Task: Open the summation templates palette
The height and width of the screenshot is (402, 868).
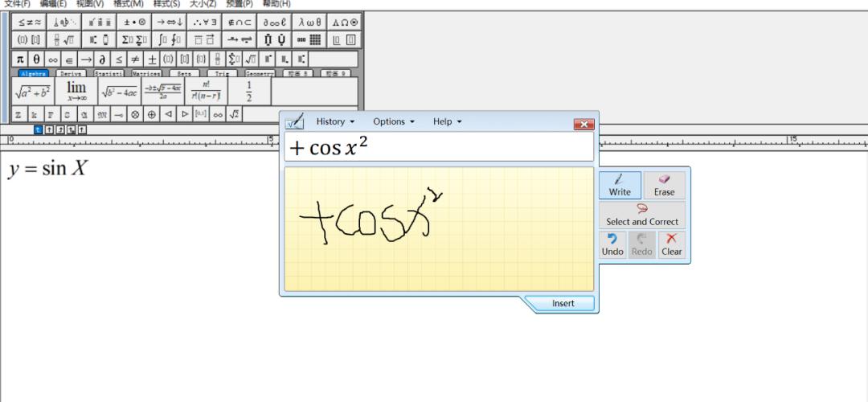Action: pyautogui.click(x=134, y=40)
